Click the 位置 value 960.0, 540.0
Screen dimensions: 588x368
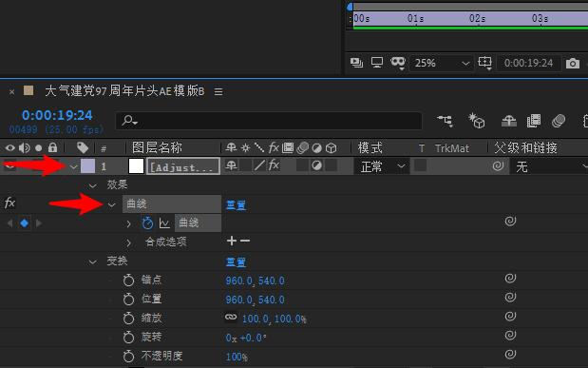point(255,300)
